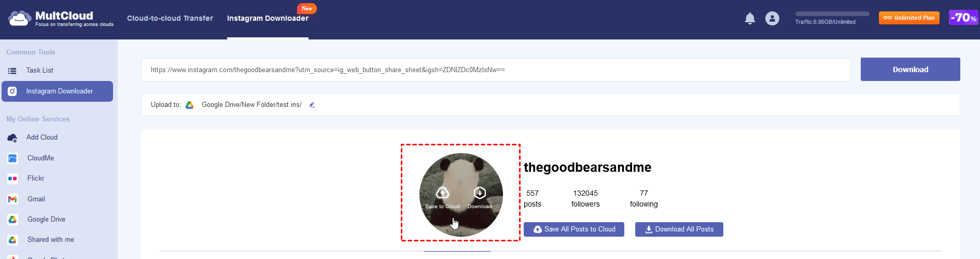Screen dimensions: 980x259
Task: Click the Unlimited Plan button
Action: pos(909,18)
